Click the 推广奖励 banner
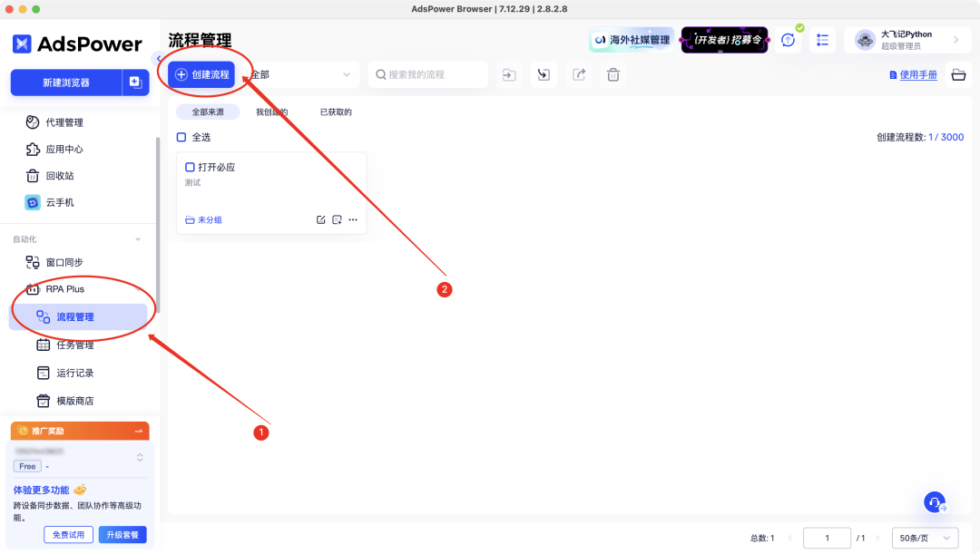The height and width of the screenshot is (554, 980). tap(80, 431)
